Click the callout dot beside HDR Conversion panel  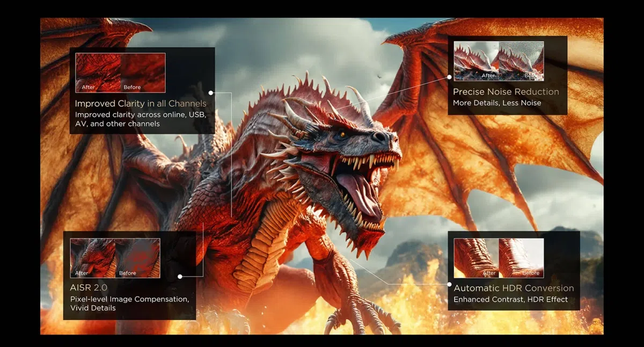tap(449, 284)
